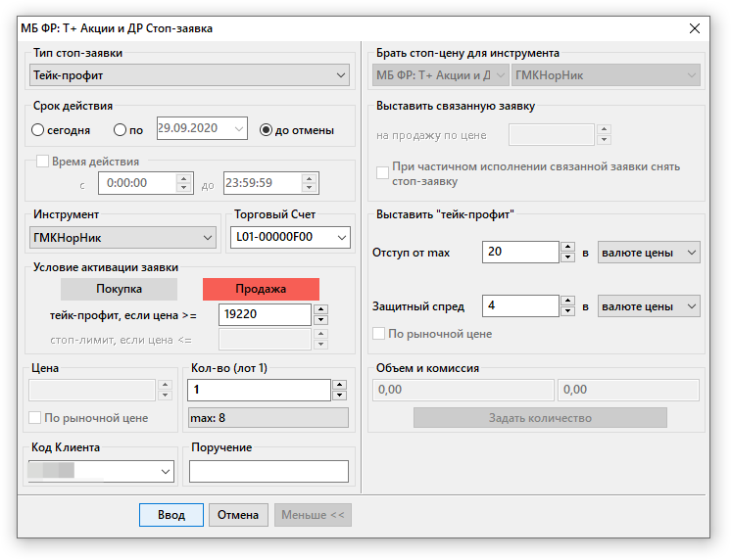Image resolution: width=731 pixels, height=560 pixels.
Task: Click the quantity field Кол-во (лот 1)
Action: coord(260,390)
